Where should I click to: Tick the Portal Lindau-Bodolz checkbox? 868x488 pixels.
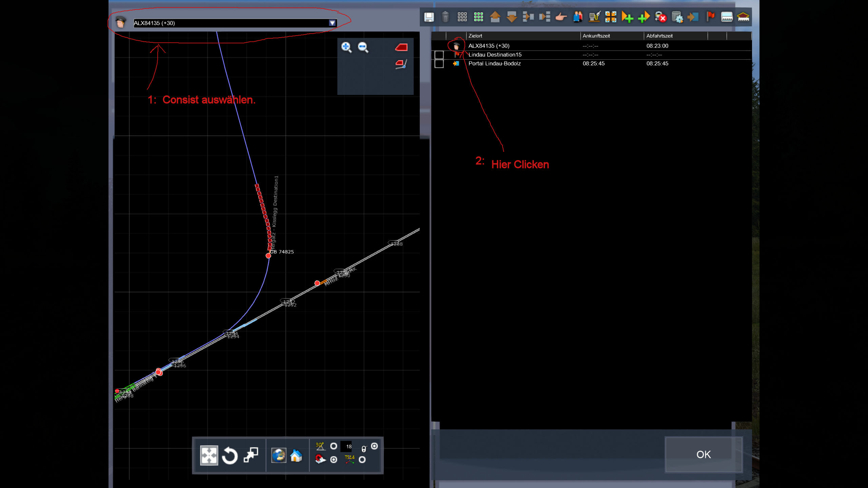point(439,63)
